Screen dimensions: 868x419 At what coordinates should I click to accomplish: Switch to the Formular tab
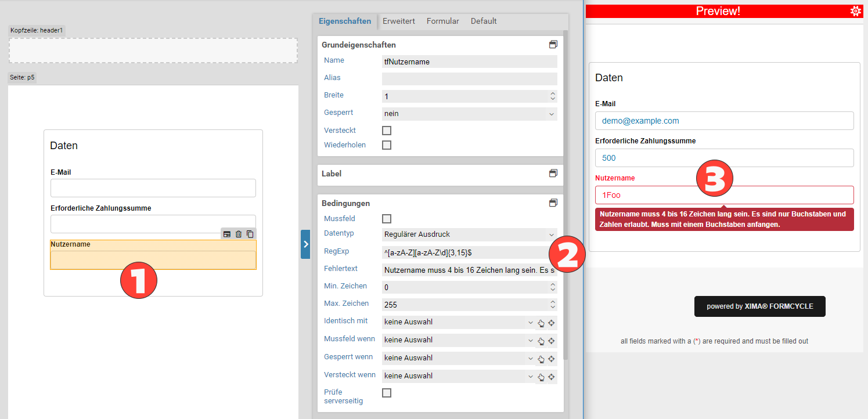coord(442,21)
